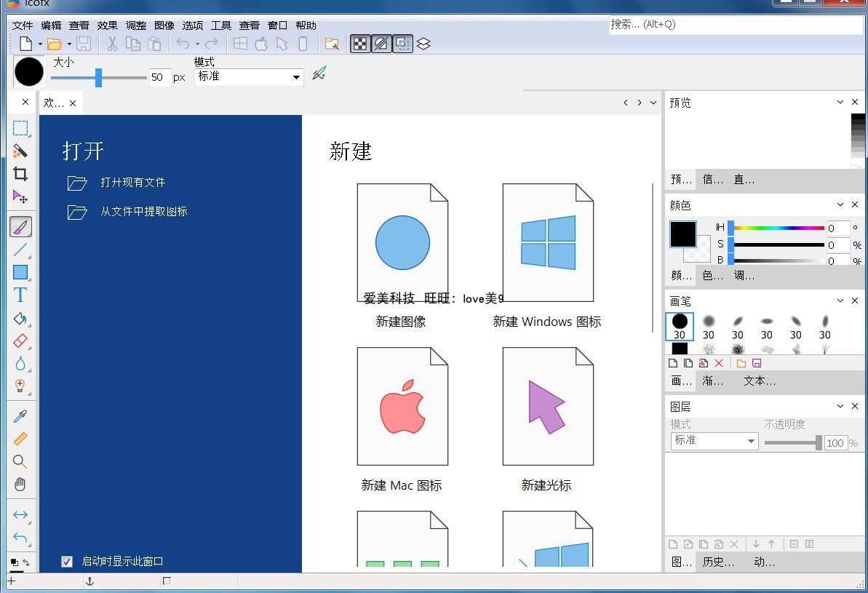Toggle the dotted-frame grid toolbar button
Viewport: 868px width, 593px height.
pyautogui.click(x=403, y=44)
